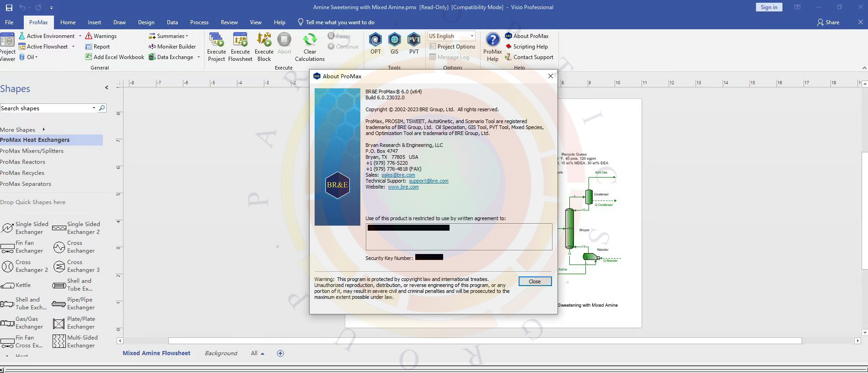The width and height of the screenshot is (868, 373).
Task: Switch to the Insert tab
Action: point(94,22)
